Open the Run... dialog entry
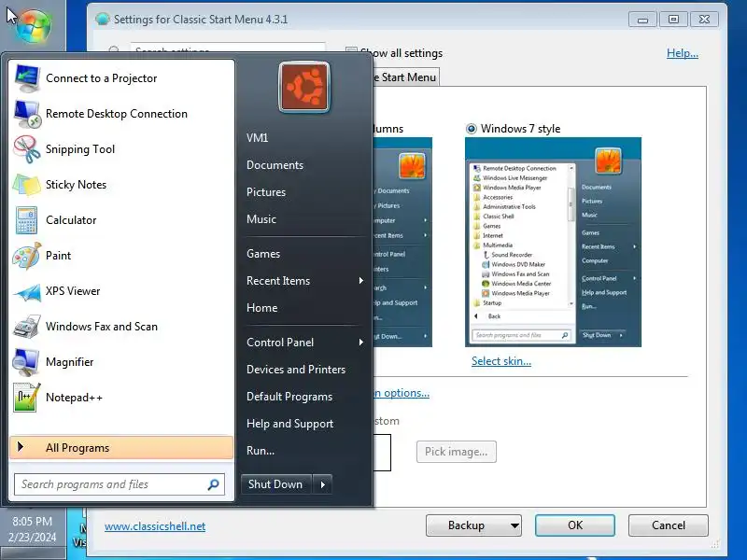Image resolution: width=747 pixels, height=560 pixels. (x=261, y=451)
